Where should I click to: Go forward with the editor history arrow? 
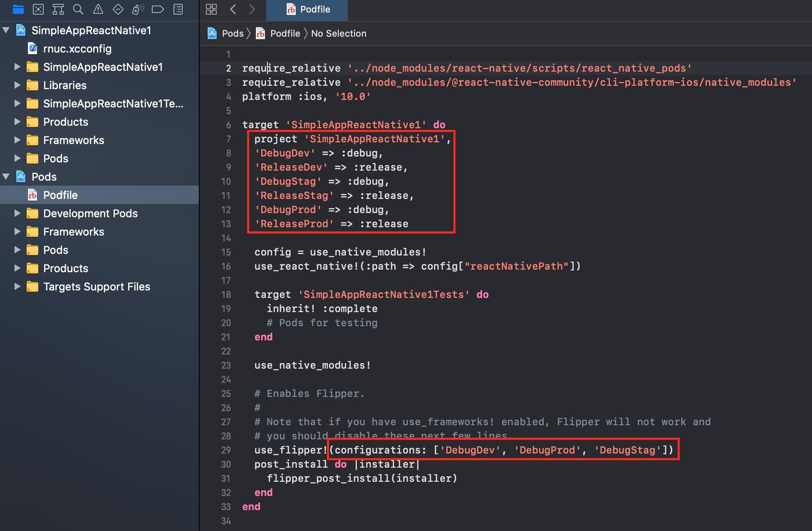[x=252, y=9]
